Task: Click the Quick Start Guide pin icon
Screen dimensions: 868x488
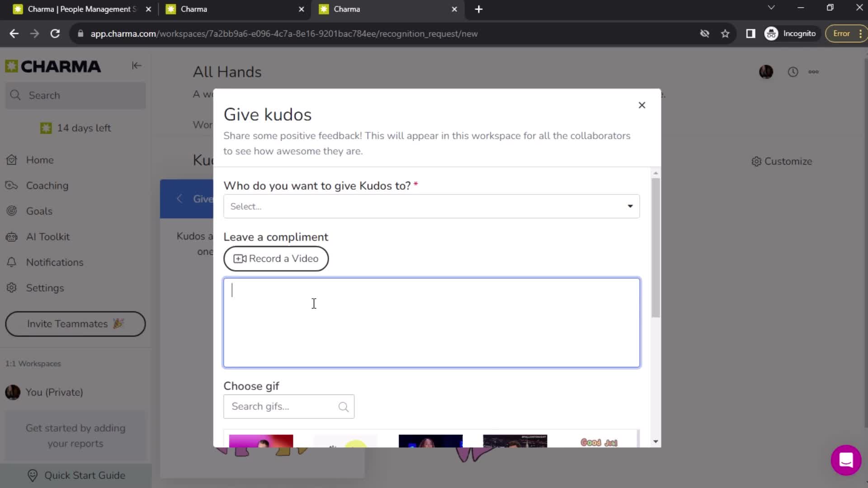Action: click(x=33, y=475)
